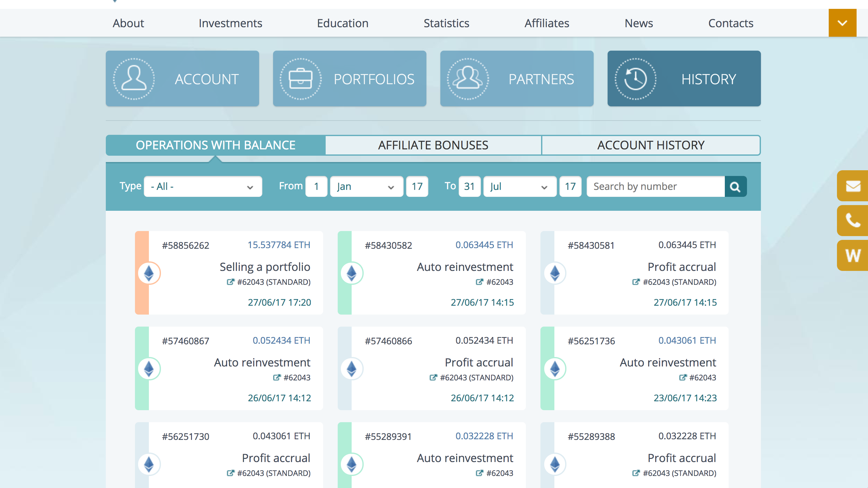Open external link icon on #58856262 portfolio

[x=231, y=282]
